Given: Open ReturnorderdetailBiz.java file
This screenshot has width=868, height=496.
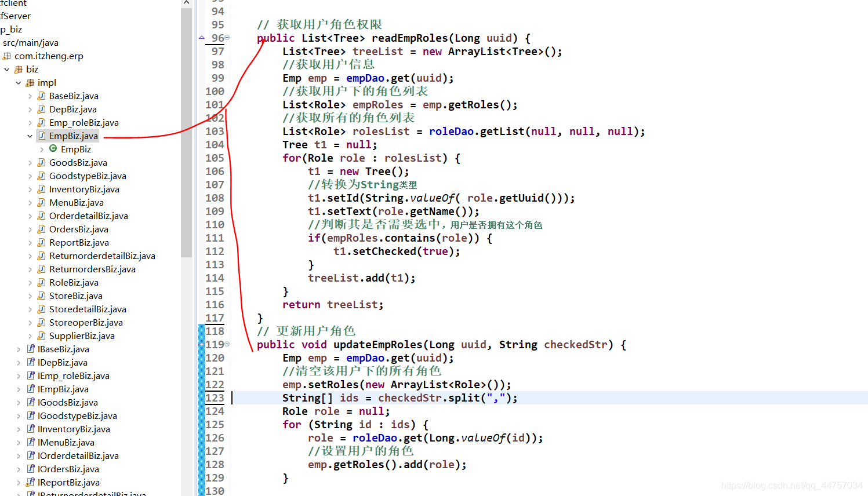Looking at the screenshot, I should tap(102, 256).
